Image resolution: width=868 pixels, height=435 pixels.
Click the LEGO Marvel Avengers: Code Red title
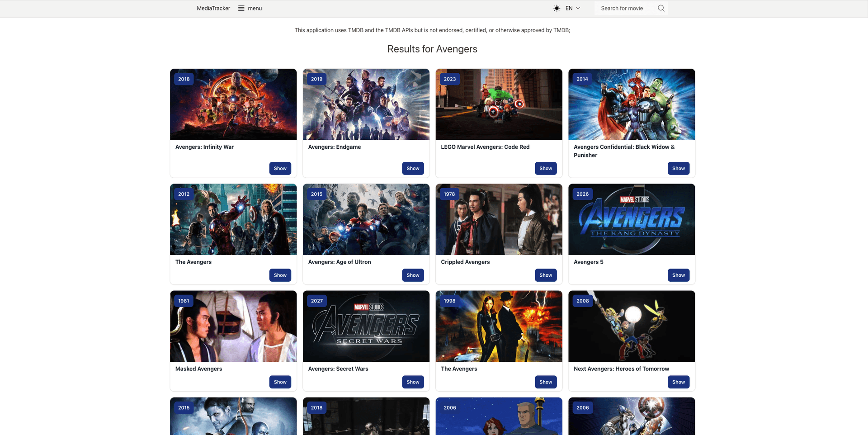click(485, 147)
